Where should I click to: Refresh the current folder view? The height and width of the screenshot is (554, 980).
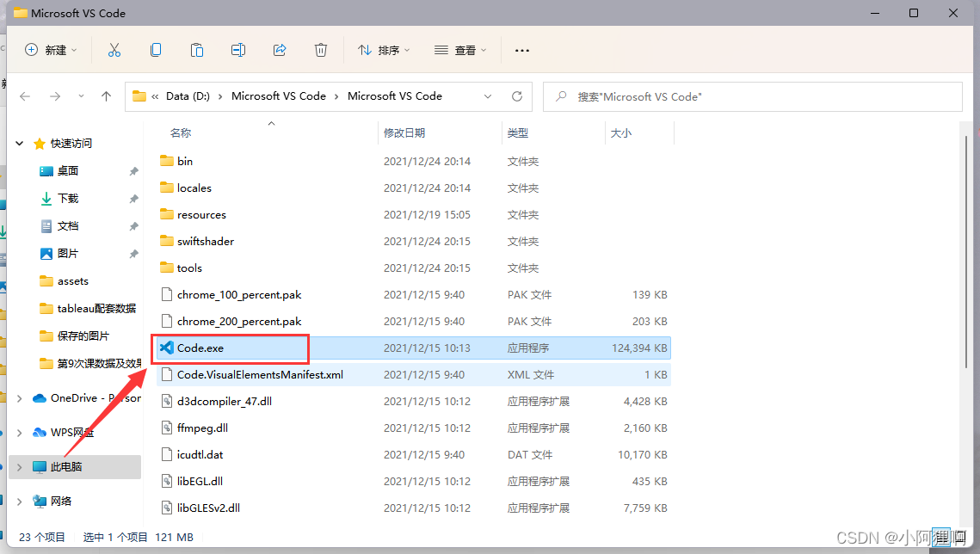tap(517, 96)
